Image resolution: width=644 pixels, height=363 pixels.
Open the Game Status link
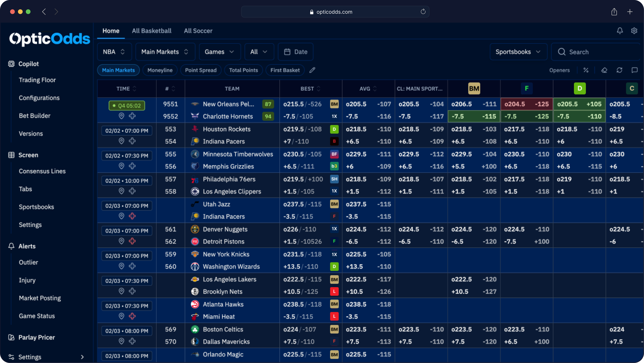37,316
